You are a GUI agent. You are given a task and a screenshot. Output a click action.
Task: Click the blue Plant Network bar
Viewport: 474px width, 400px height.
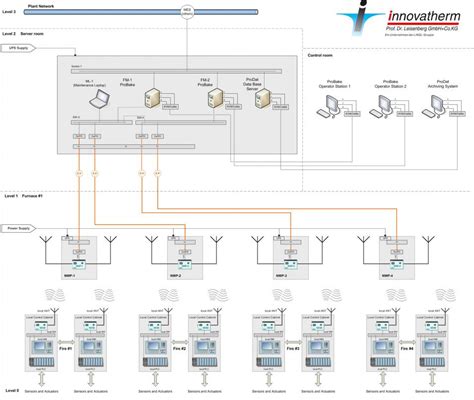pos(140,12)
